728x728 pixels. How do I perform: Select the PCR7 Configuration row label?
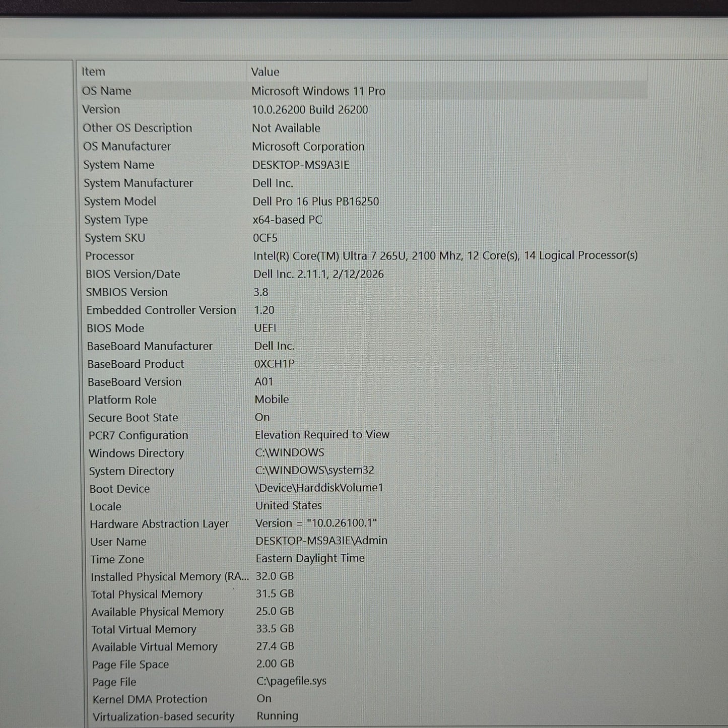(139, 436)
